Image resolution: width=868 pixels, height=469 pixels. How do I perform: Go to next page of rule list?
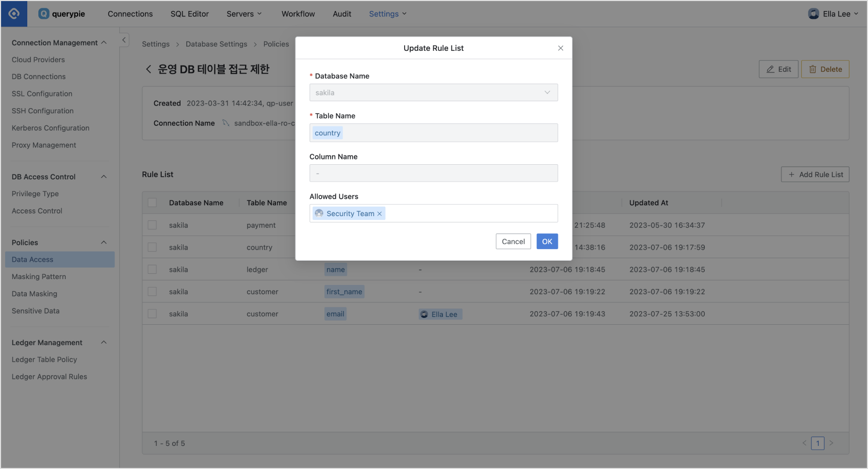tap(831, 443)
